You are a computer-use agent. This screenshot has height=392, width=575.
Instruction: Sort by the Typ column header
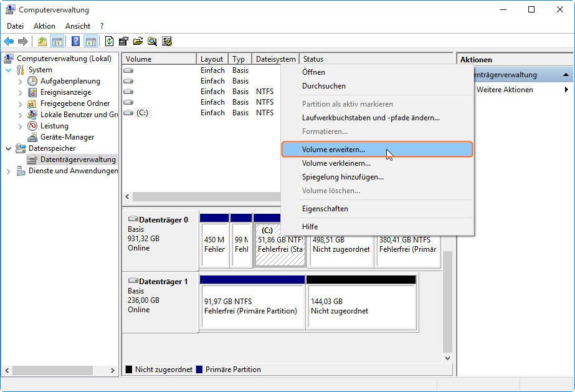(x=240, y=59)
